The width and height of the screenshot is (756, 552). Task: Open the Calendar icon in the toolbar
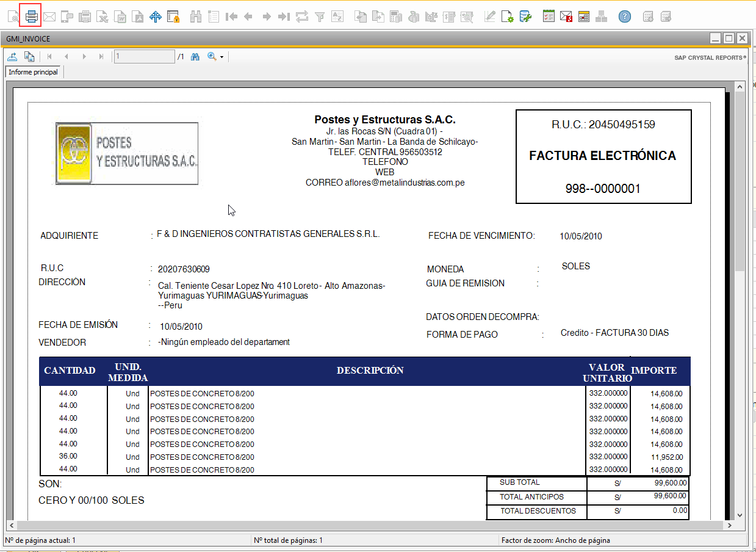584,16
